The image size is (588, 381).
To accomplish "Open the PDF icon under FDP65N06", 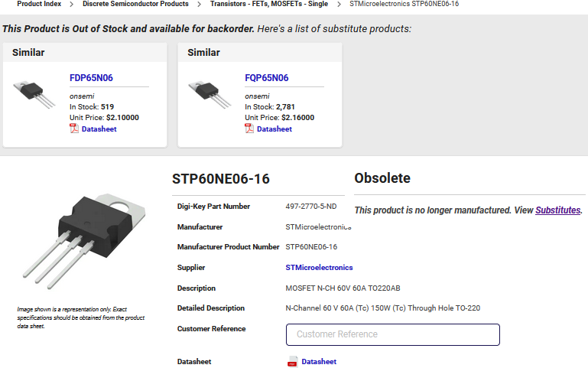I will (74, 129).
